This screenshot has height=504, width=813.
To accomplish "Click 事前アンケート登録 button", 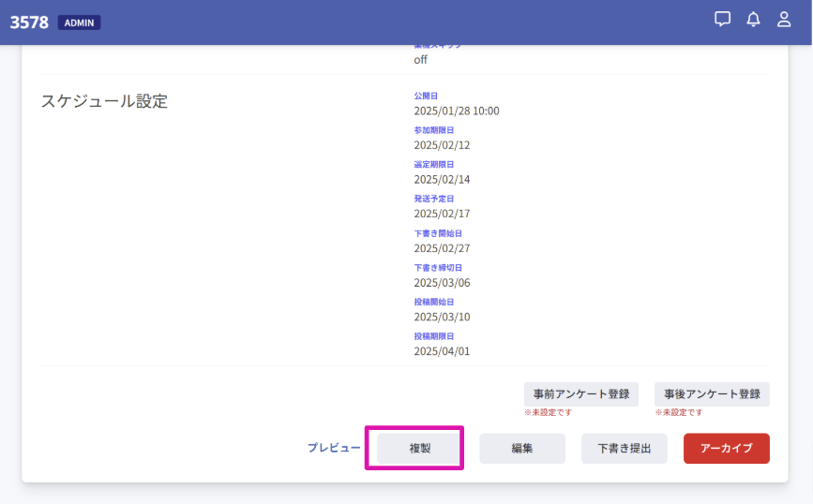I will point(580,393).
